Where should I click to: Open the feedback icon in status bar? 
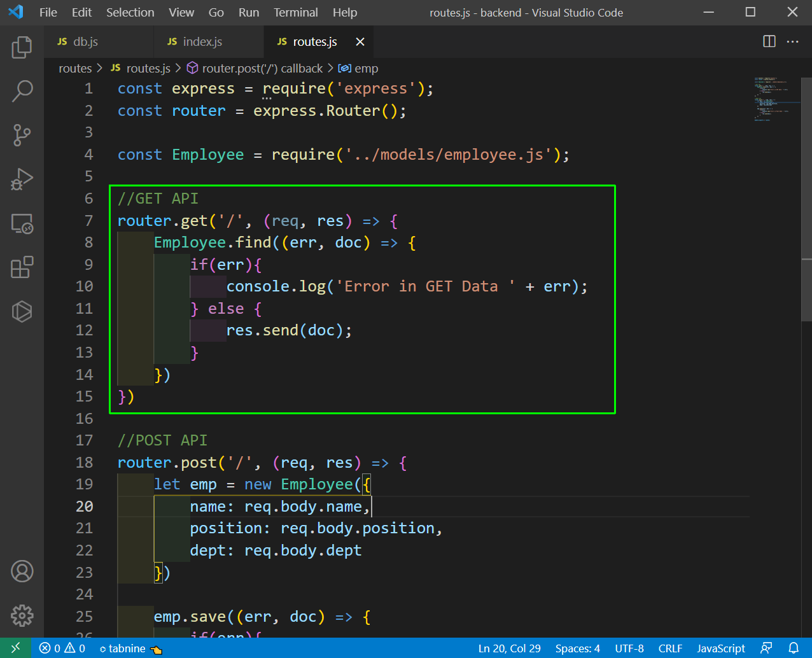pyautogui.click(x=766, y=648)
